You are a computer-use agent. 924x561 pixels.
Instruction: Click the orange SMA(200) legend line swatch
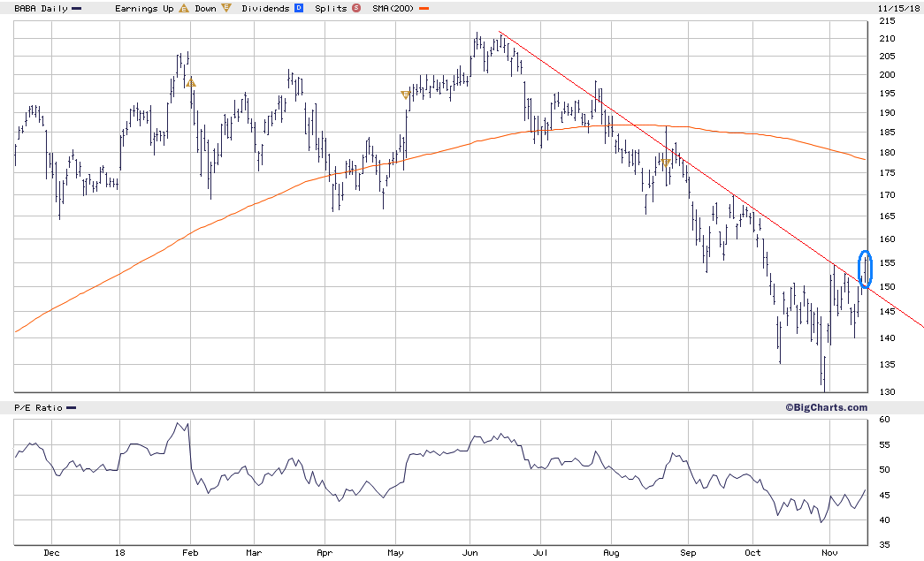pos(424,8)
